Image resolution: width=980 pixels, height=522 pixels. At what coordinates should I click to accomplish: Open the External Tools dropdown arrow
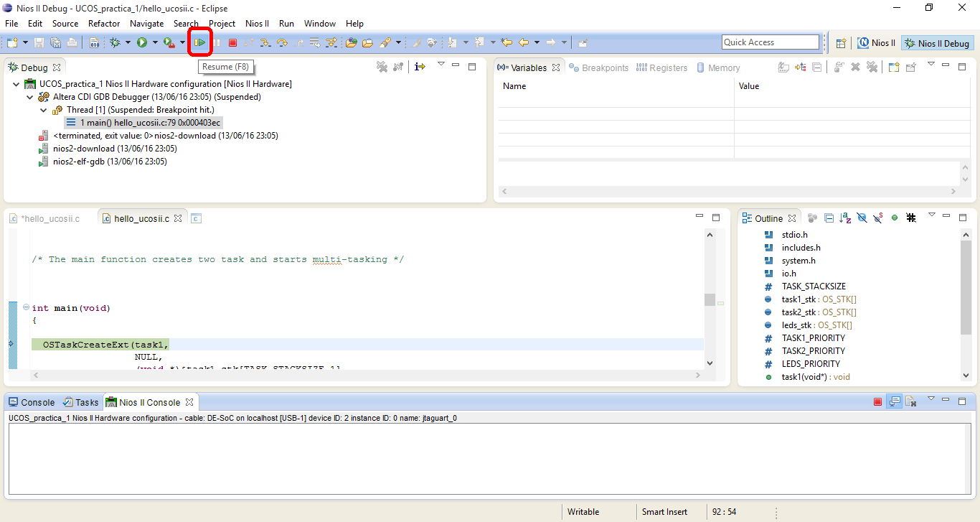[182, 43]
